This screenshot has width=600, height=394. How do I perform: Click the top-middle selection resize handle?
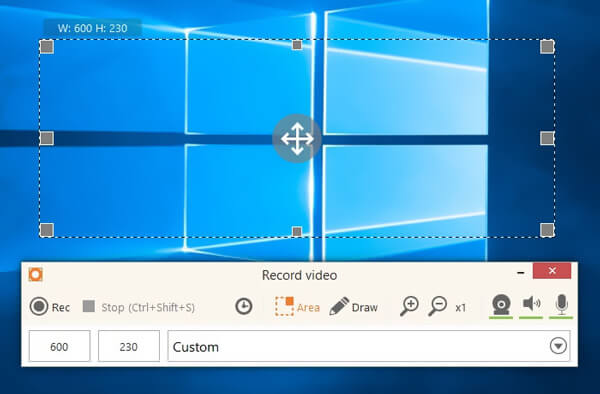coord(297,45)
